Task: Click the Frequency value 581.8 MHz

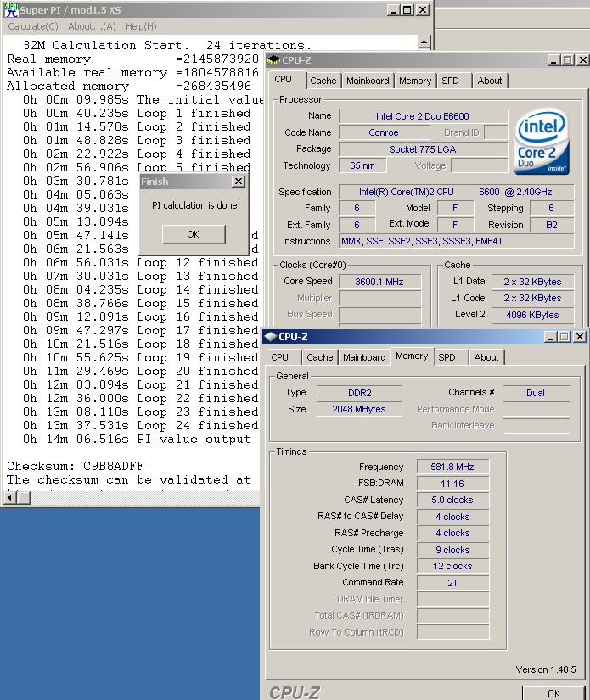Action: (x=452, y=467)
